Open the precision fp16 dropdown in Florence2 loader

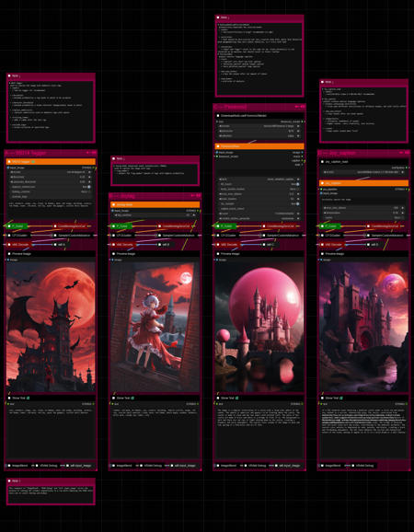[259, 131]
